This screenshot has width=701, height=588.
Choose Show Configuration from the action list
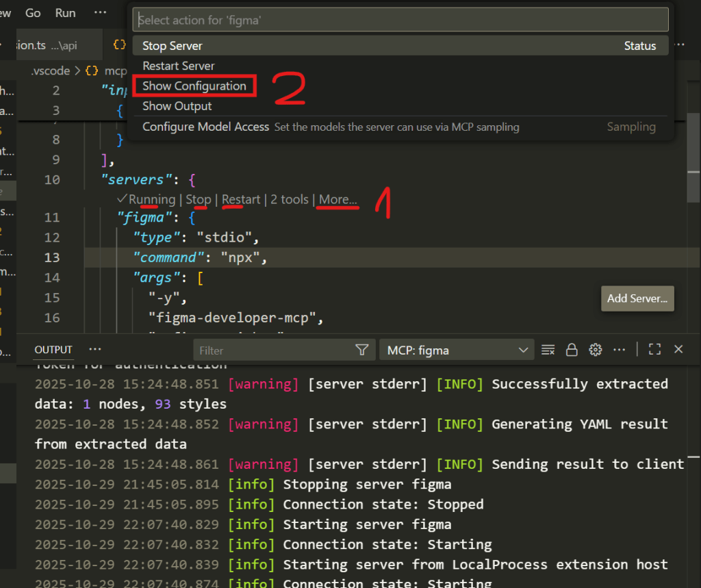point(194,86)
